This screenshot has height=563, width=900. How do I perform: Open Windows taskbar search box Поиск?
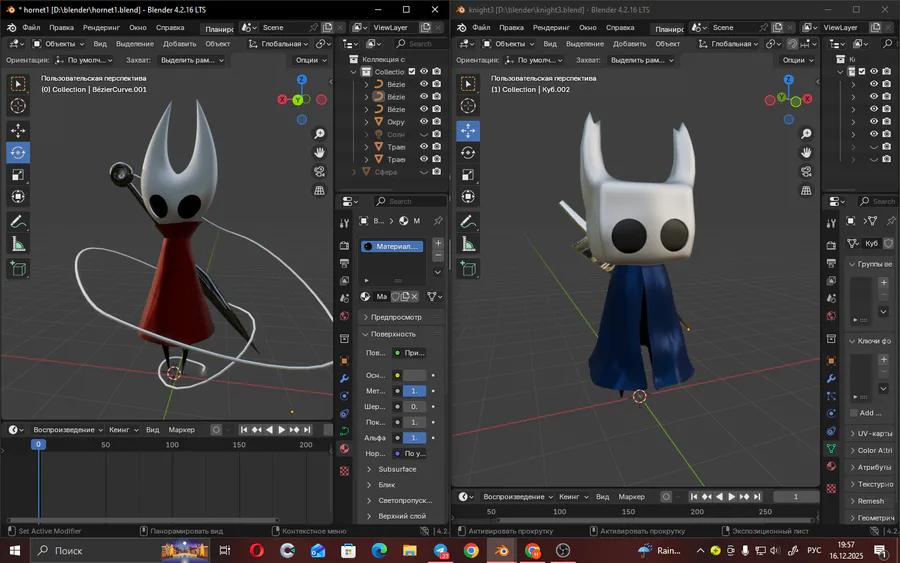[68, 551]
